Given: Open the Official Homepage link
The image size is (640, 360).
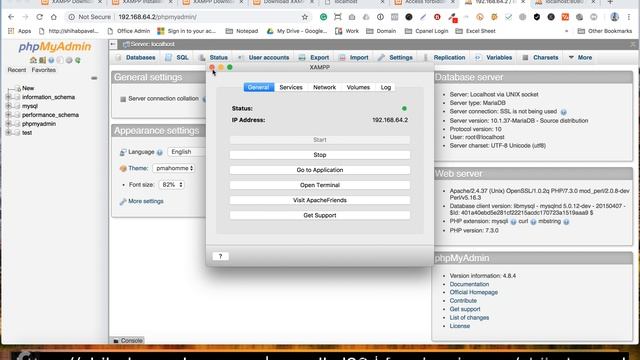Looking at the screenshot, I should (x=473, y=292).
